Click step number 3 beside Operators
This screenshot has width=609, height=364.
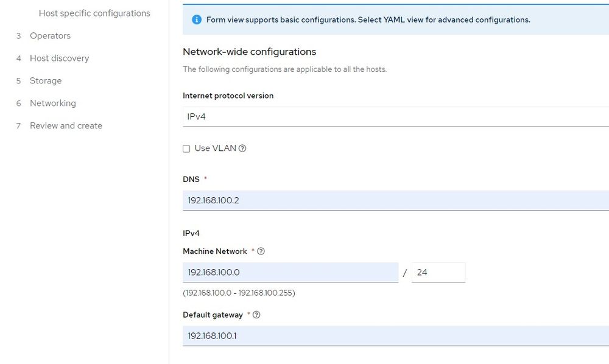tap(19, 35)
